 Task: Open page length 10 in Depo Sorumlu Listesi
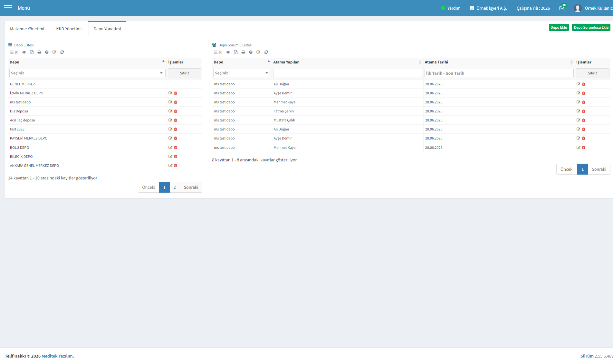point(218,52)
